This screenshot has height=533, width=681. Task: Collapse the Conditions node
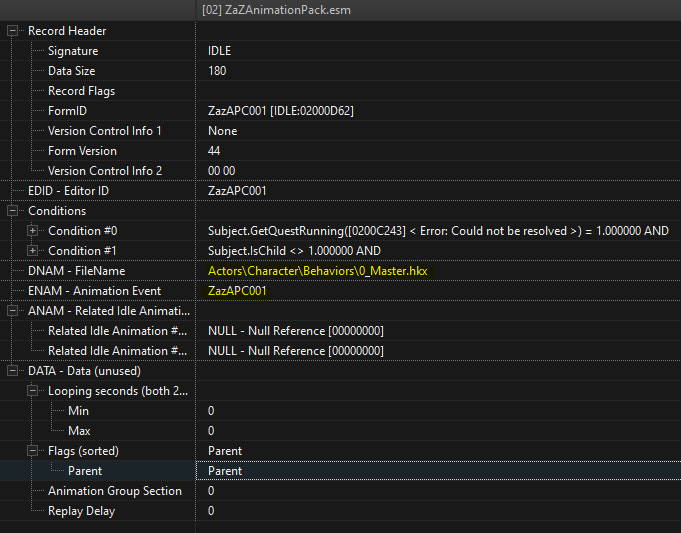(x=12, y=211)
